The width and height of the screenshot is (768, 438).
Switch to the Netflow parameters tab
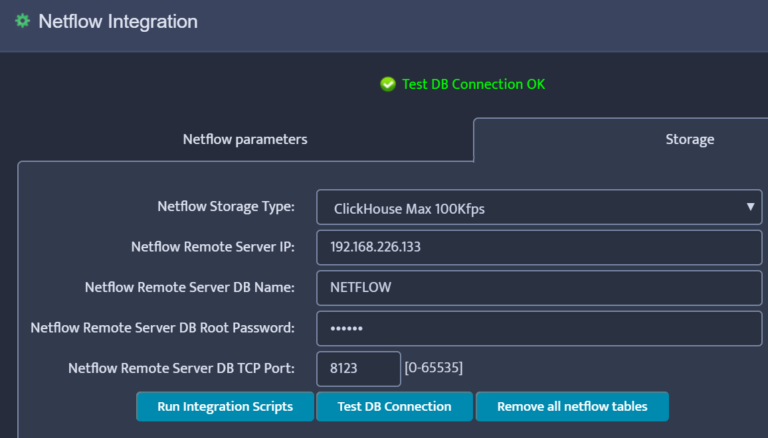[x=245, y=139]
